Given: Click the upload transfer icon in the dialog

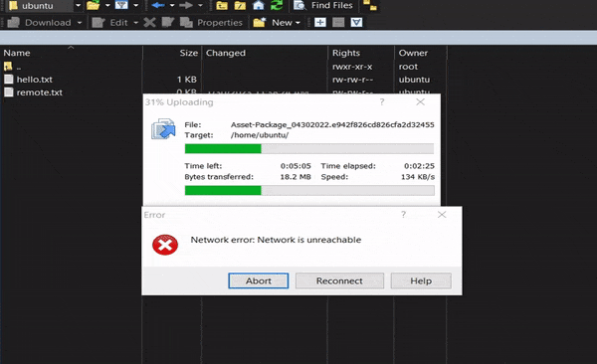Looking at the screenshot, I should [x=163, y=128].
